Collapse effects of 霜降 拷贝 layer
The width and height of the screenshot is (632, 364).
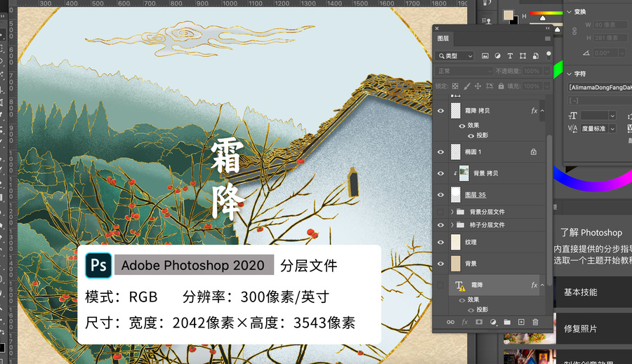(x=543, y=111)
